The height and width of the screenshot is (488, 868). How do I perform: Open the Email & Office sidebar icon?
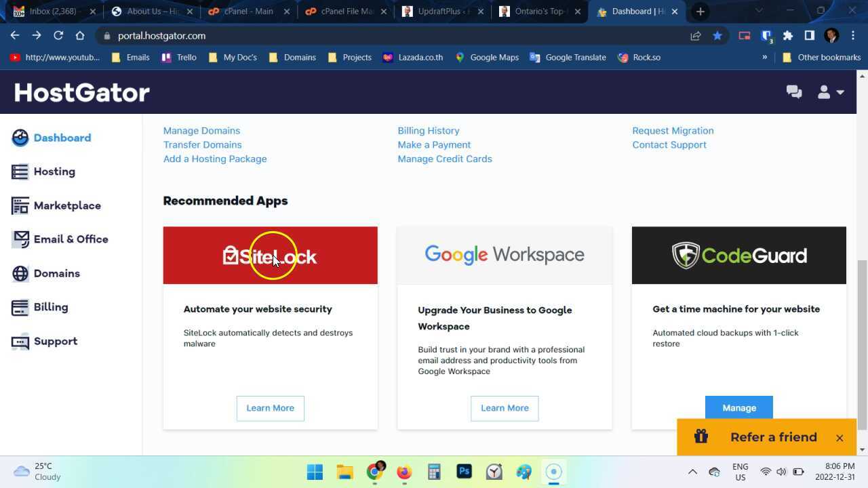pyautogui.click(x=20, y=239)
